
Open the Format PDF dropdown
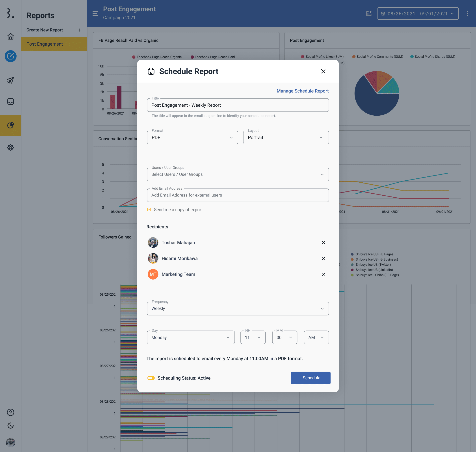(x=192, y=138)
